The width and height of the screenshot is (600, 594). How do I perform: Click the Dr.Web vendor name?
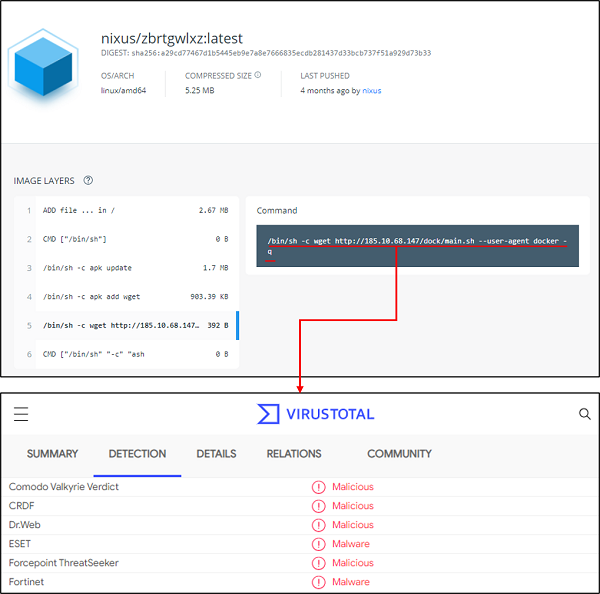click(24, 525)
